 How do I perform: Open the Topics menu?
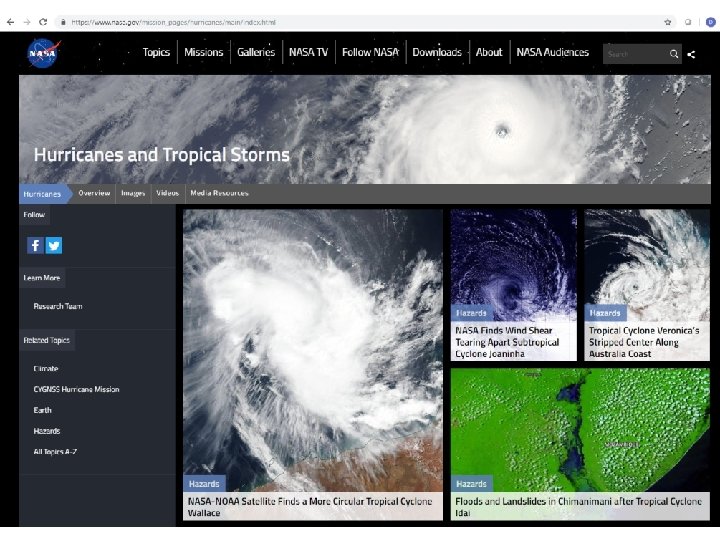coord(156,52)
